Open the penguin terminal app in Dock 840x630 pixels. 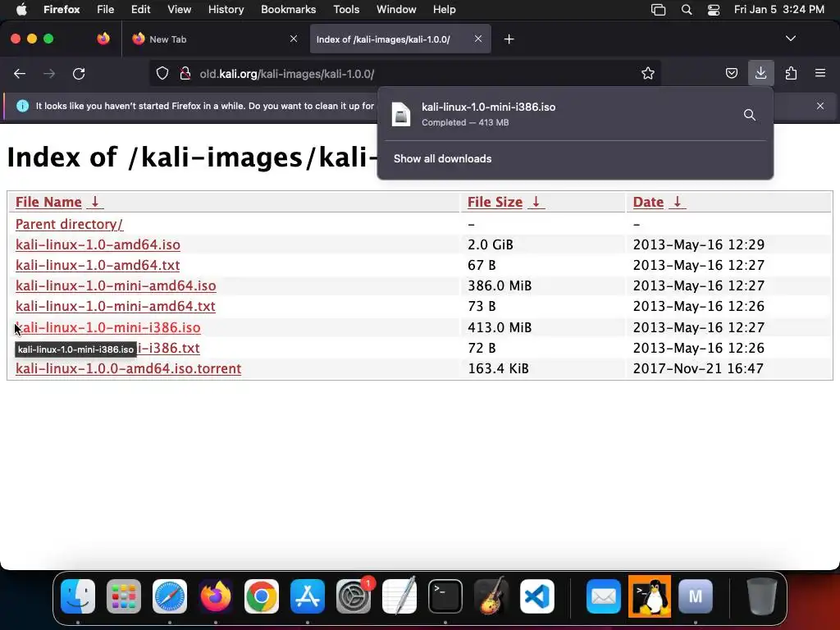[650, 596]
